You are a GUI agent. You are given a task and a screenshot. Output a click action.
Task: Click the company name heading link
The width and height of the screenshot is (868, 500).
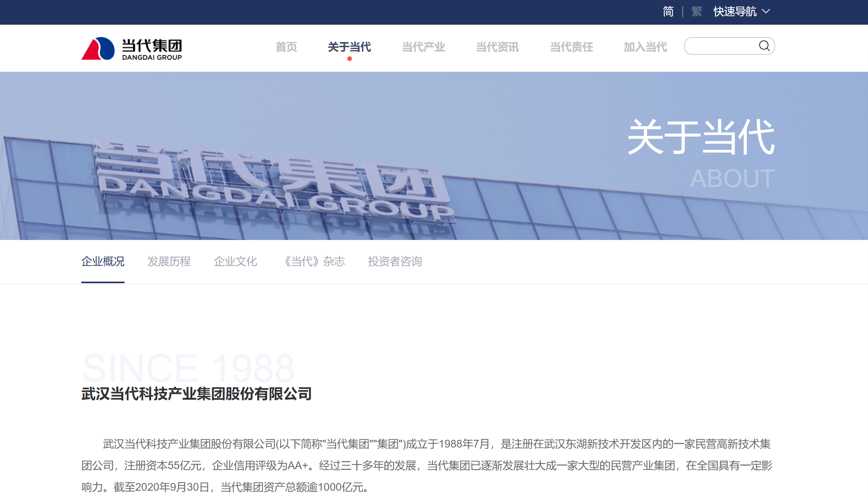click(x=196, y=395)
